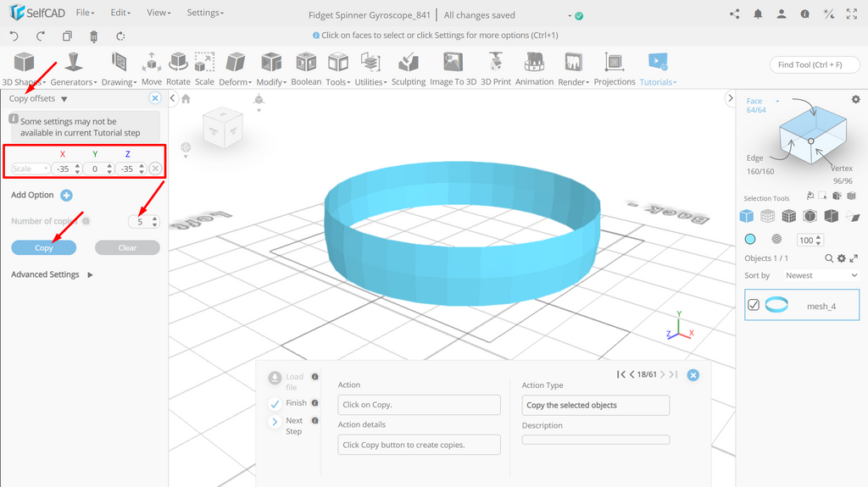
Task: Expand Advanced Settings section
Action: [x=52, y=274]
